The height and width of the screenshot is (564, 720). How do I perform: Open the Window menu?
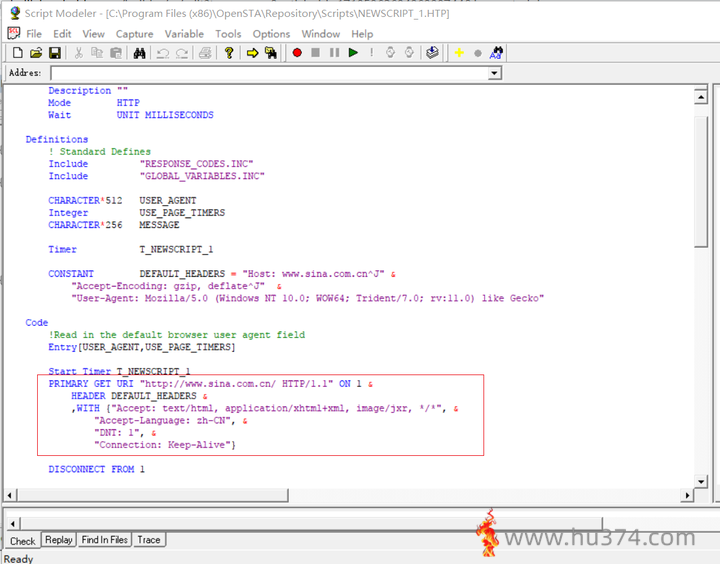(x=321, y=34)
